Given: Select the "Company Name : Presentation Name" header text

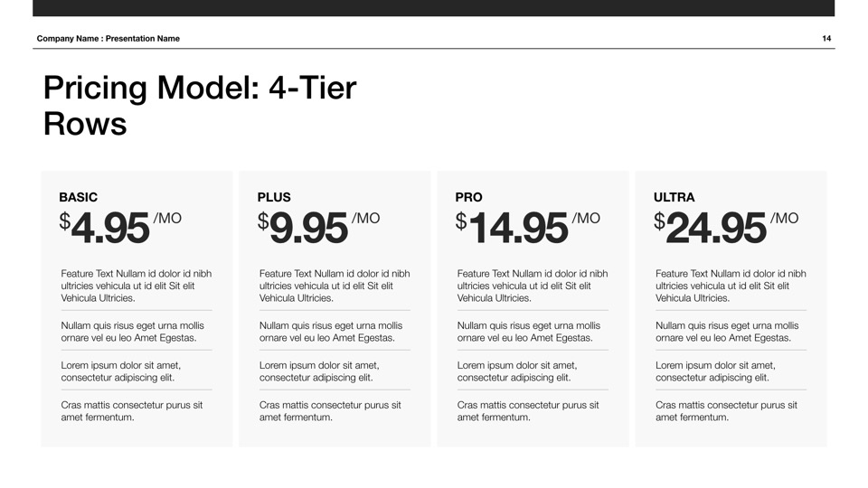Looking at the screenshot, I should [108, 39].
